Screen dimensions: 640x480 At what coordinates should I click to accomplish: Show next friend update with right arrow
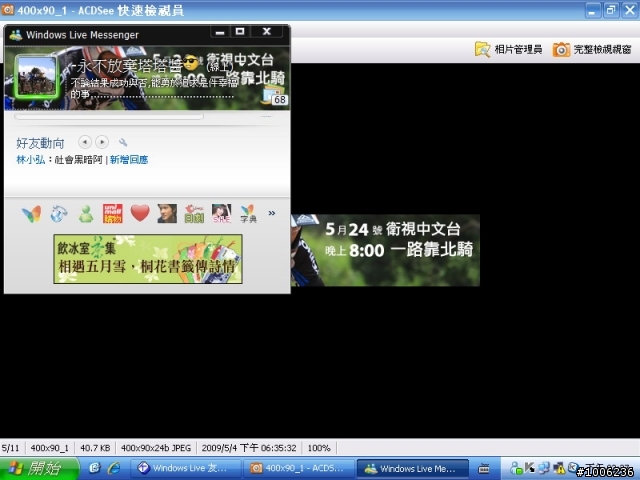coord(102,142)
